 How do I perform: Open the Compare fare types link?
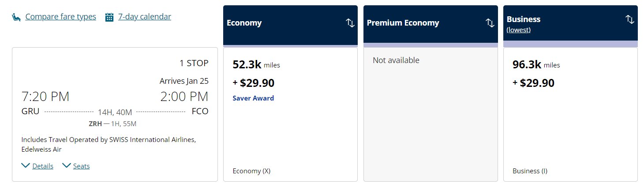coord(60,17)
